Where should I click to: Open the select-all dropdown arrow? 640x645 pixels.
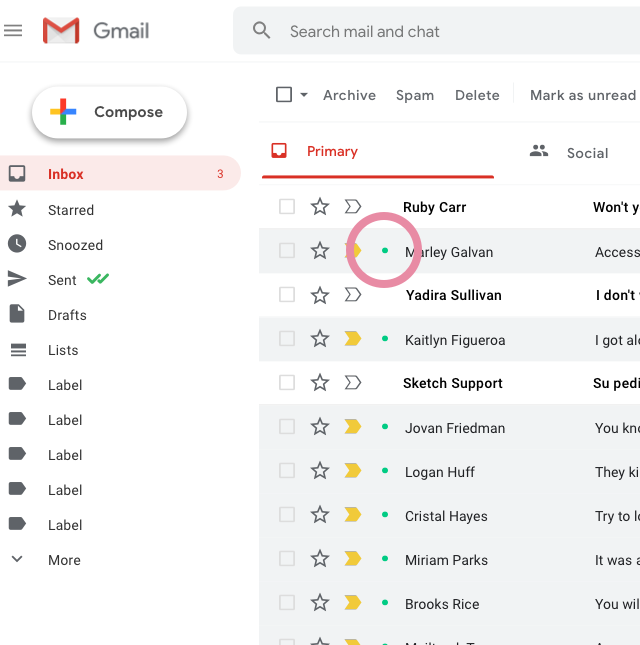click(304, 95)
